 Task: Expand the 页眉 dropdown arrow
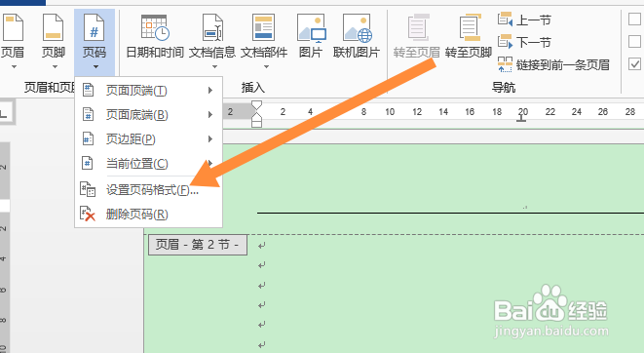click(x=14, y=66)
